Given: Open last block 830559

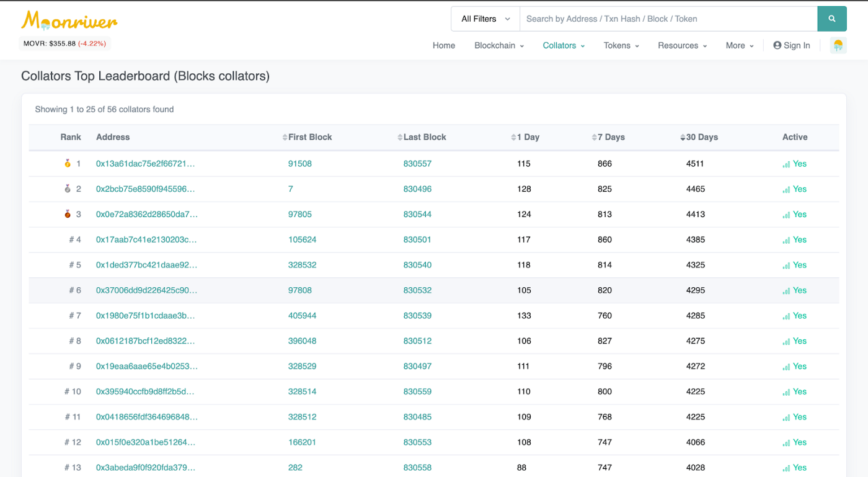Looking at the screenshot, I should (x=418, y=391).
